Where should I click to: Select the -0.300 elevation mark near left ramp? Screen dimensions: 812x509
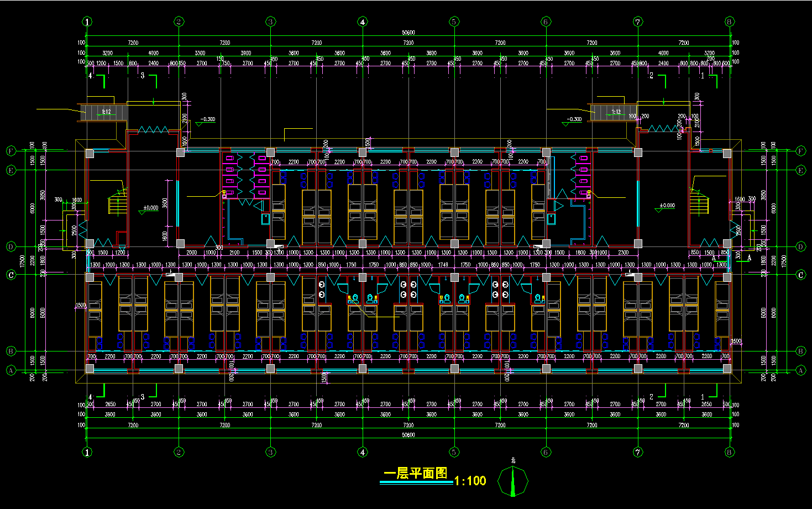pos(206,120)
